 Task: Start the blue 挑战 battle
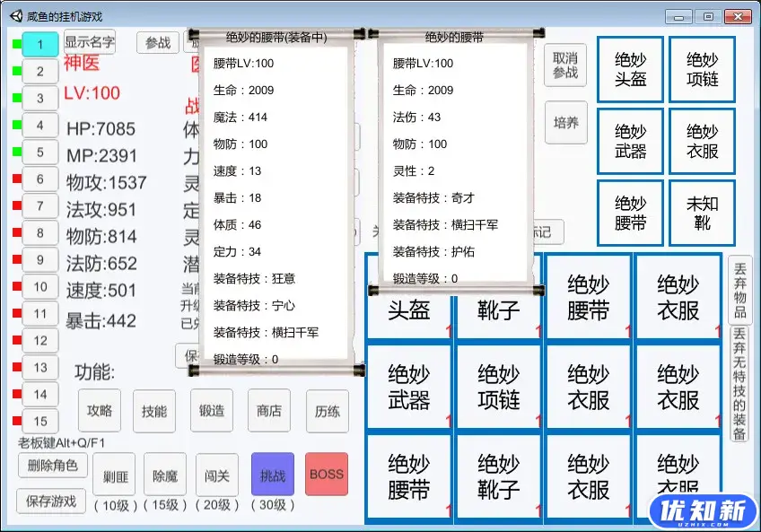pos(272,474)
